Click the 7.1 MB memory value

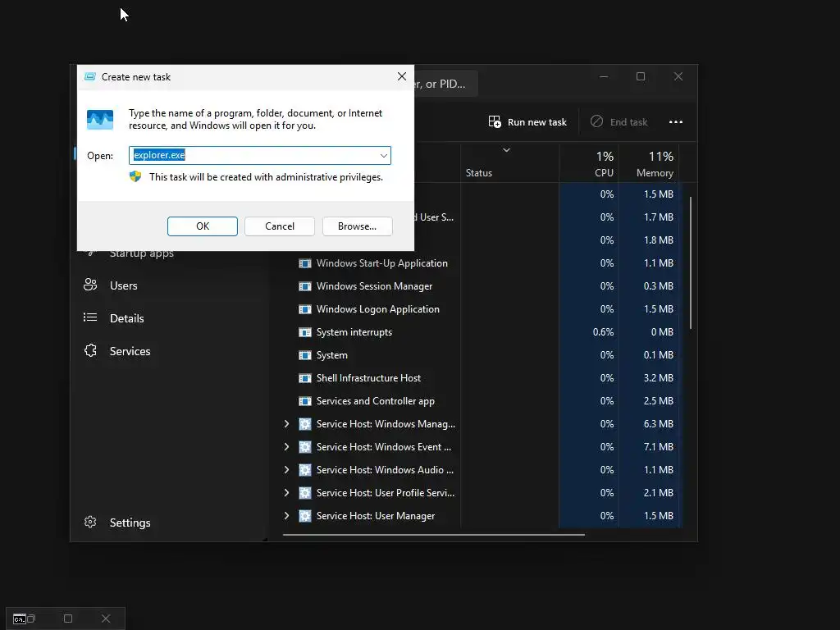659,447
